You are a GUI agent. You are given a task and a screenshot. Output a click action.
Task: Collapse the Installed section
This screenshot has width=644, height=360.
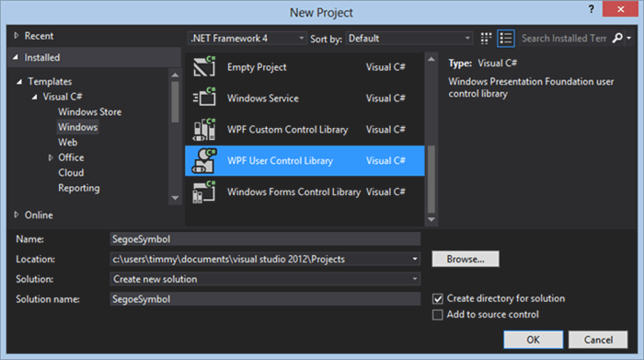16,57
